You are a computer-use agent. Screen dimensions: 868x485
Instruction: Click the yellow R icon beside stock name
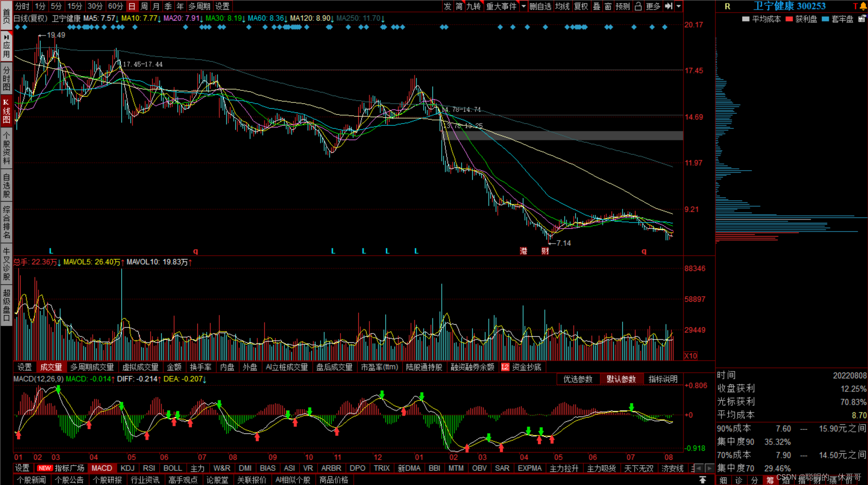pos(727,6)
